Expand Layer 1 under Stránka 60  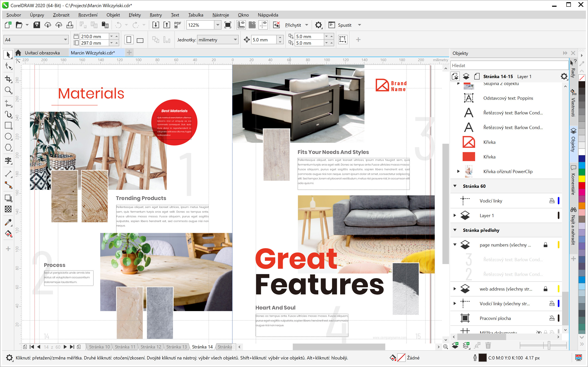click(455, 216)
